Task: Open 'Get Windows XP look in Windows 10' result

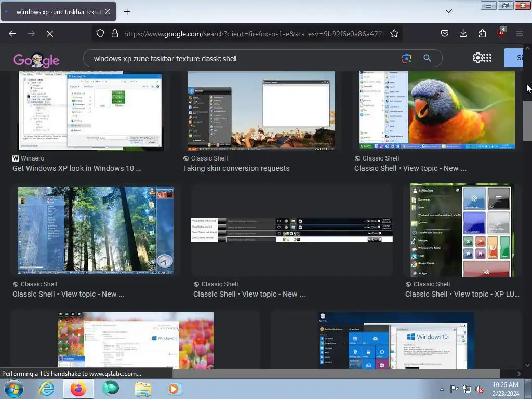Action: (x=77, y=168)
